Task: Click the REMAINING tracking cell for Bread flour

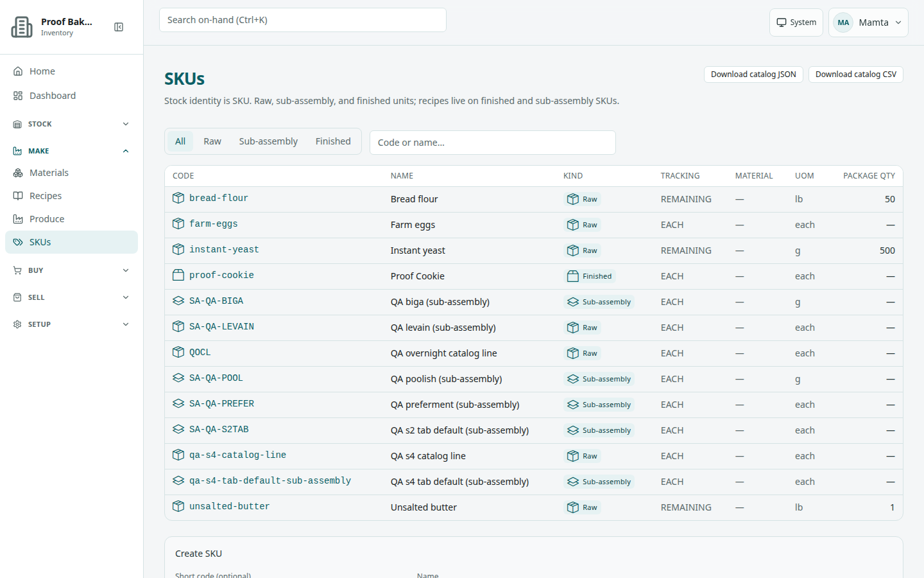Action: [686, 199]
